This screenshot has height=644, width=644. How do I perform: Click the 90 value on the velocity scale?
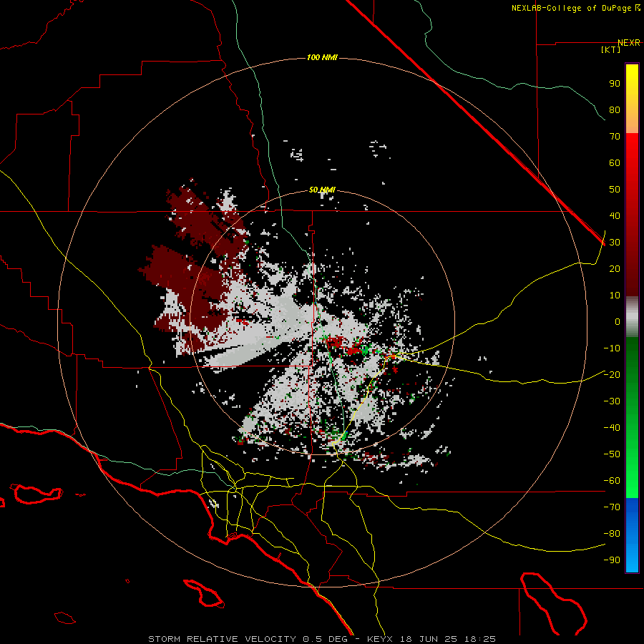click(615, 84)
